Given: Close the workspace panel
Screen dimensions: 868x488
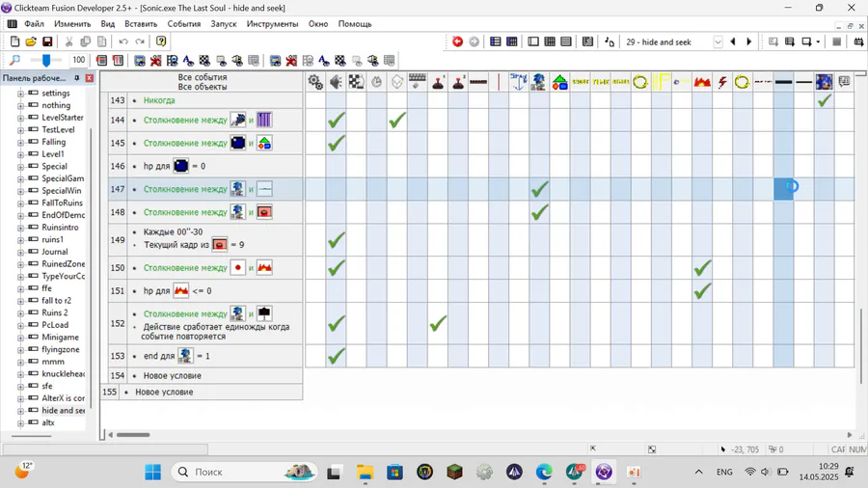Looking at the screenshot, I should (89, 78).
